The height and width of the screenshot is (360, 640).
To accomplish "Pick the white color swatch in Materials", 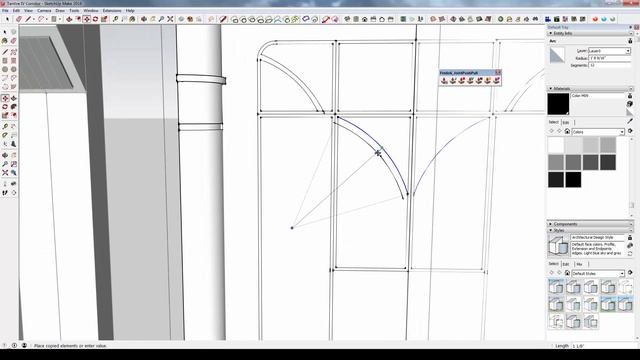I will [556, 145].
